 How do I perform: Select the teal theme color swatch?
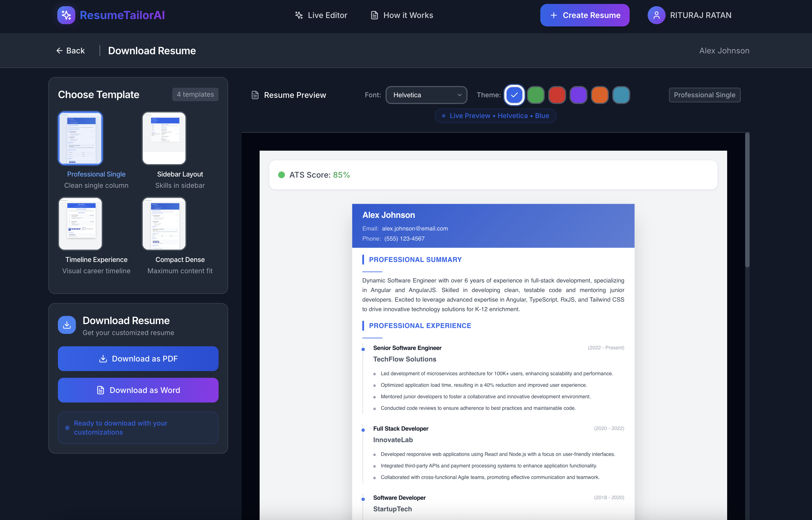[621, 95]
